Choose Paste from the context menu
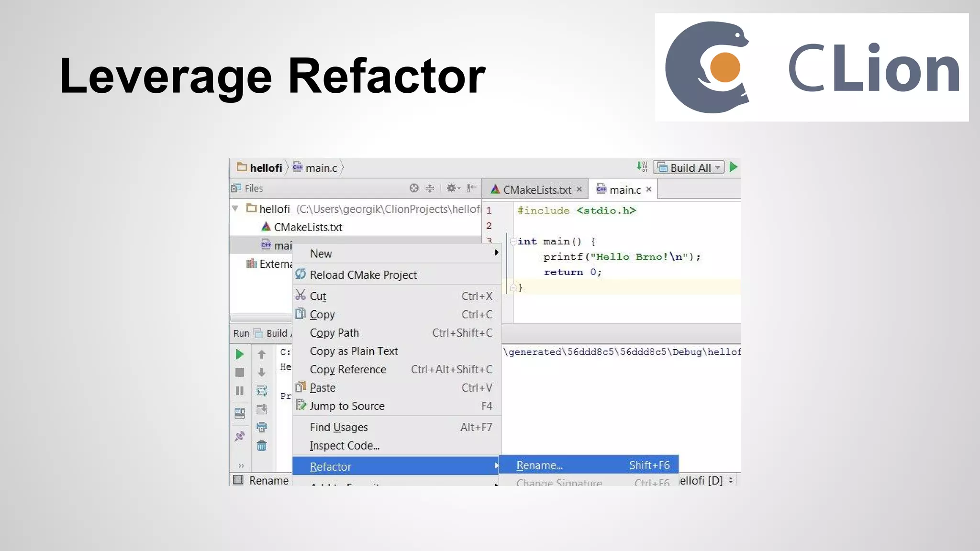Viewport: 980px width, 551px height. pos(397,387)
